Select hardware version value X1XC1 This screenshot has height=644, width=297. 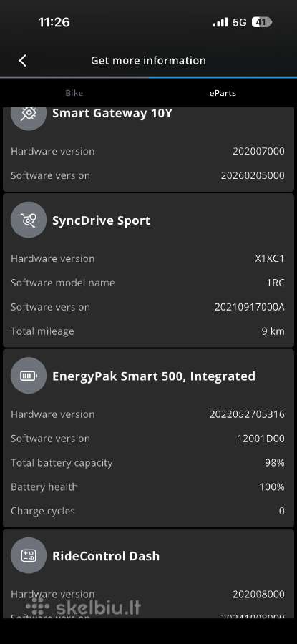coord(270,259)
